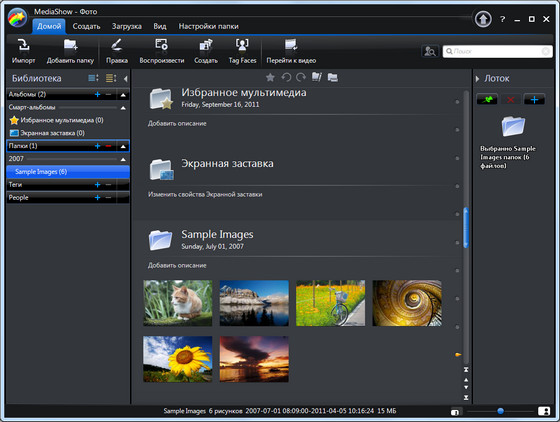Switch library to list view icon
The height and width of the screenshot is (422, 560).
(x=111, y=78)
